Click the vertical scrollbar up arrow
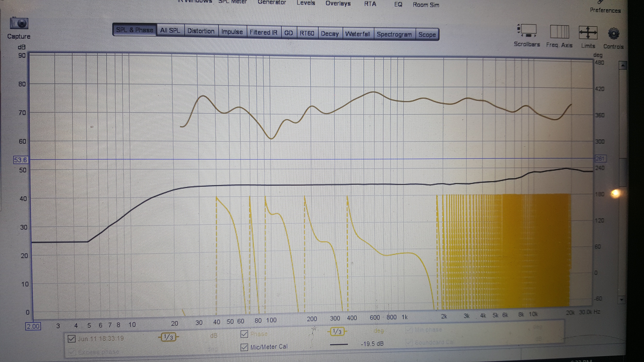 (623, 65)
